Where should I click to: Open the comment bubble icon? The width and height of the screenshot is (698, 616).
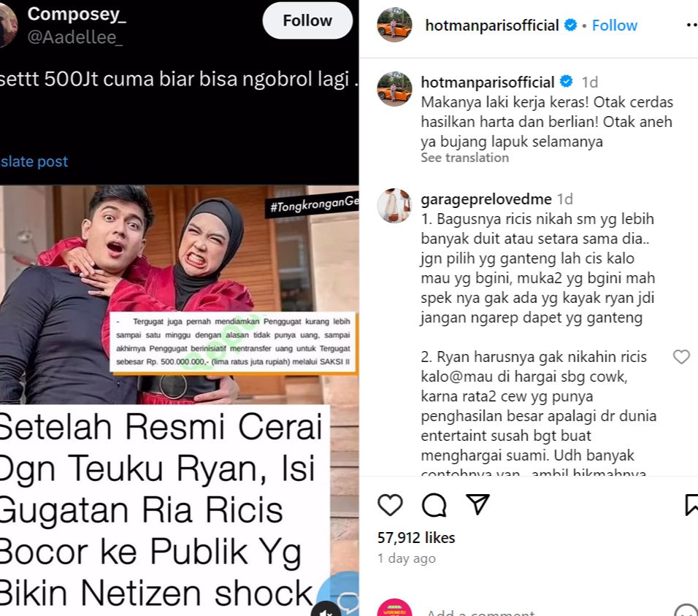434,505
